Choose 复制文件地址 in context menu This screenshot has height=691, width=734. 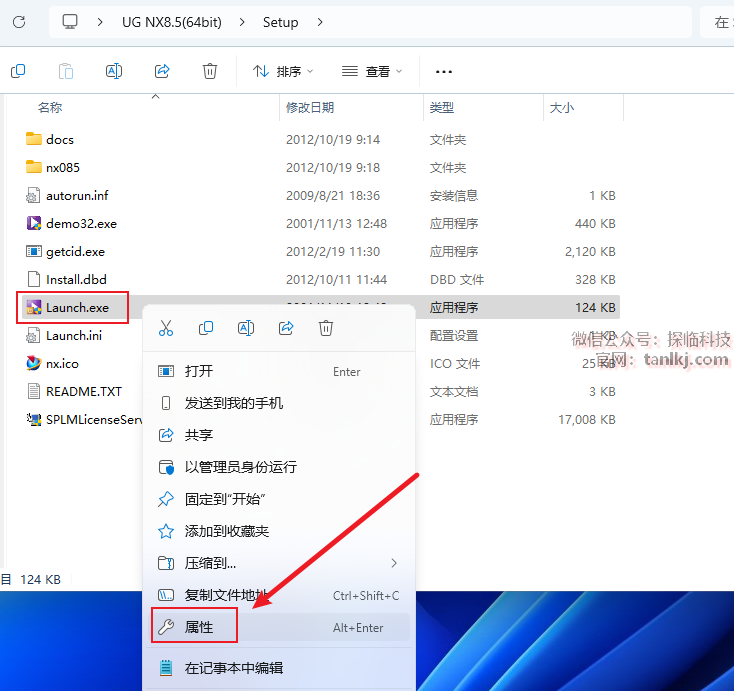coord(279,595)
